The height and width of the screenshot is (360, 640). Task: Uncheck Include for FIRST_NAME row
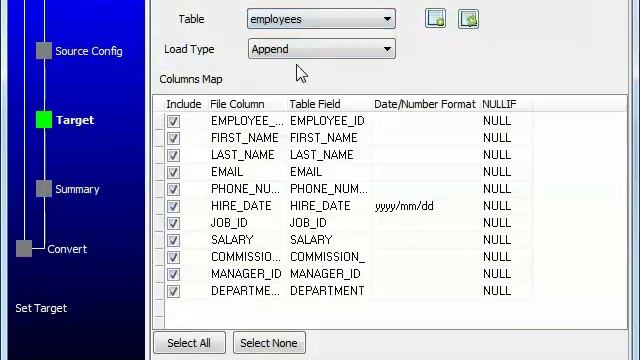[x=173, y=138]
